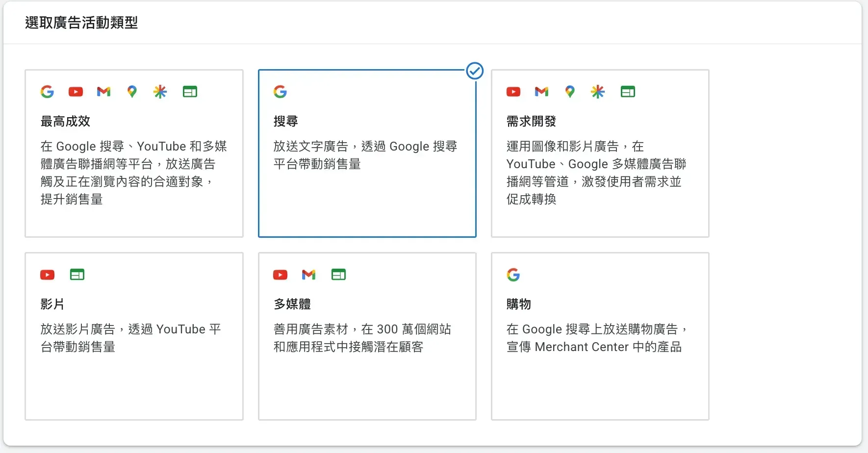Viewport: 868px width, 453px height.
Task: Click Display network icon in 需求開發 card
Action: click(628, 92)
